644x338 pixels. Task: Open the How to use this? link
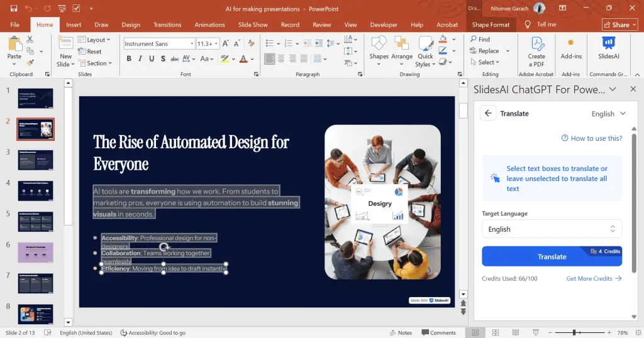click(591, 138)
